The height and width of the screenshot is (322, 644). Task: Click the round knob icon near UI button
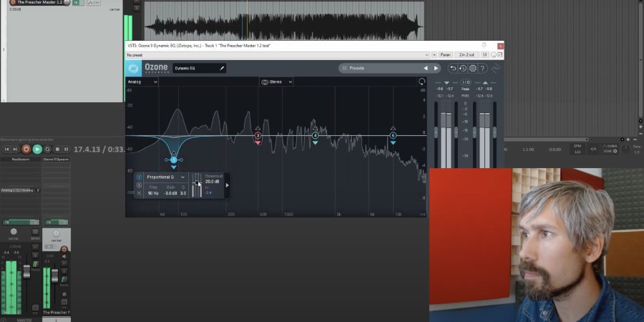(493, 55)
